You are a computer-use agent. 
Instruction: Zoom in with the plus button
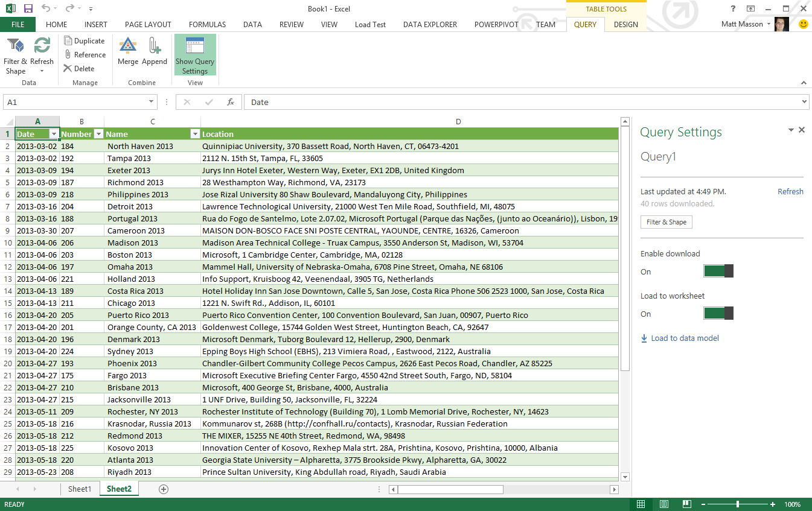point(773,504)
